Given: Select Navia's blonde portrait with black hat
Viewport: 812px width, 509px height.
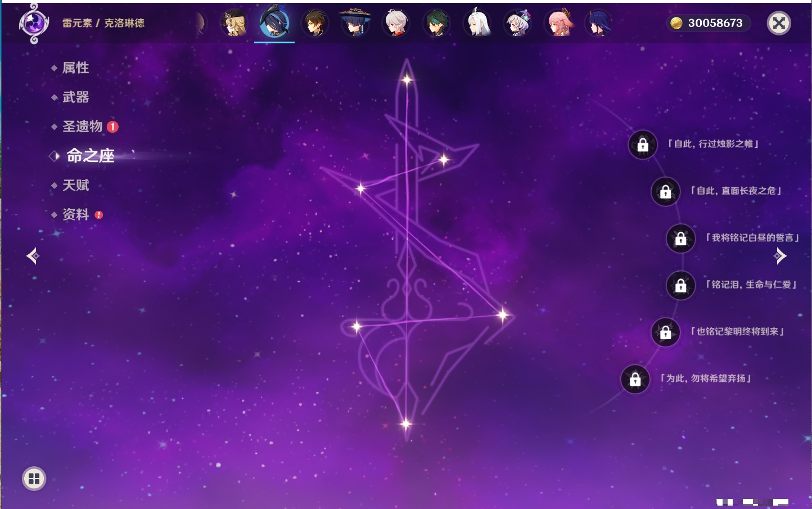Looking at the screenshot, I should [x=234, y=23].
